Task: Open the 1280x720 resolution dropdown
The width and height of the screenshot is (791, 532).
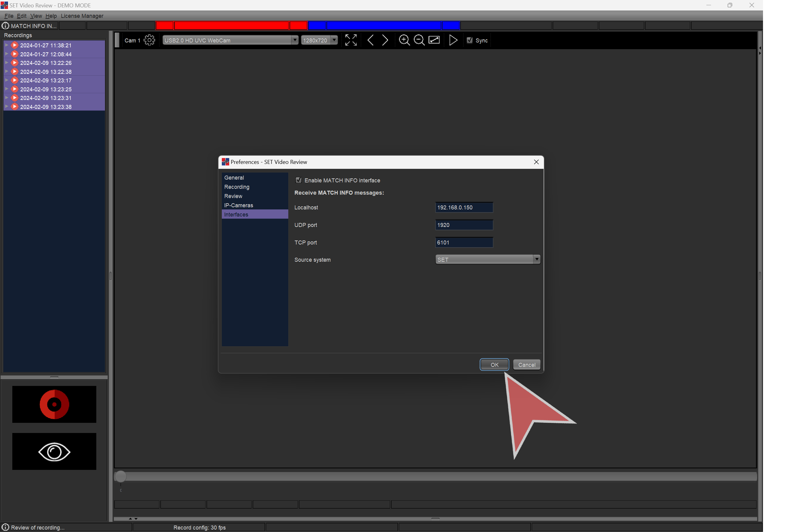Action: pyautogui.click(x=319, y=40)
